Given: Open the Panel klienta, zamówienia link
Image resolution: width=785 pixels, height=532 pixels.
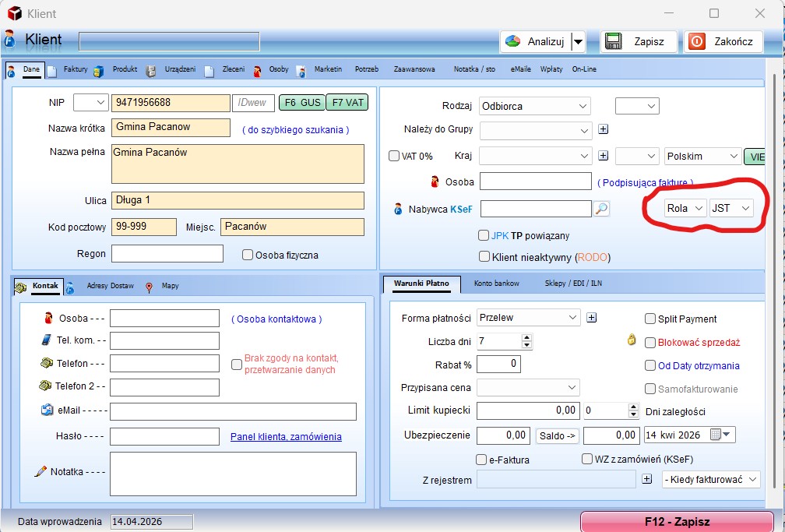Looking at the screenshot, I should (x=286, y=437).
